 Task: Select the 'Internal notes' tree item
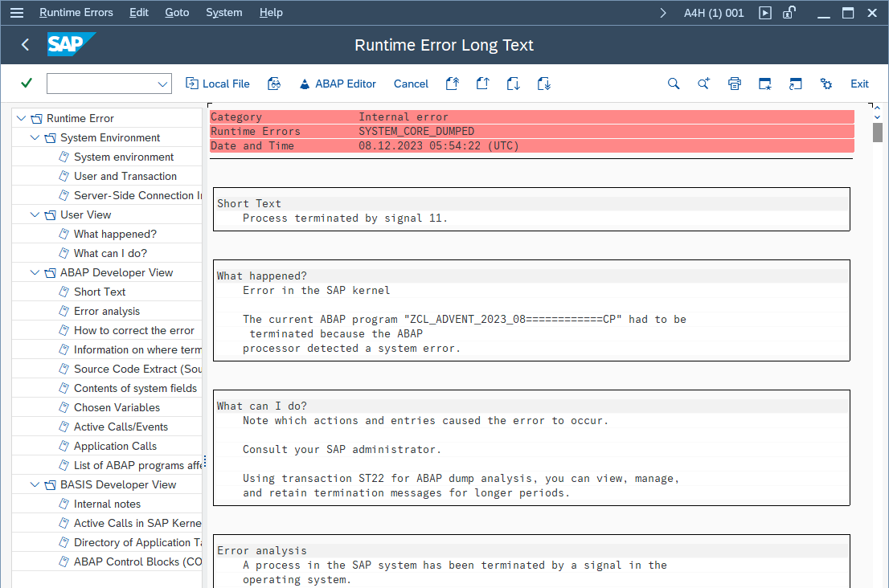pos(107,504)
